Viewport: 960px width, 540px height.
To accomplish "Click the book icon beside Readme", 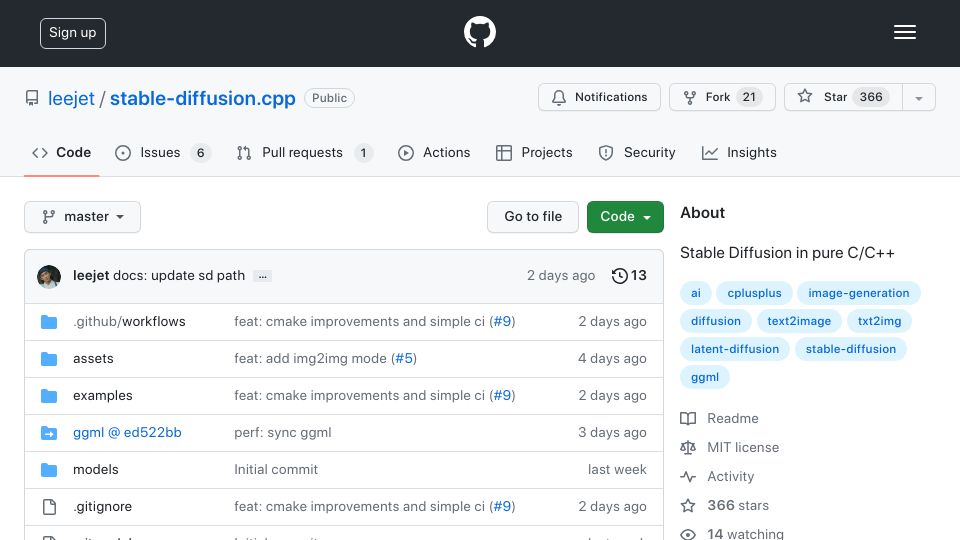I will [688, 419].
